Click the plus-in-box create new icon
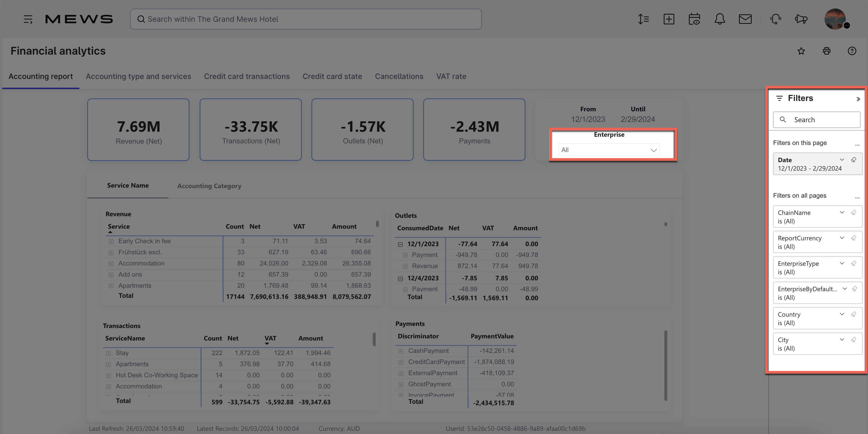 click(669, 19)
